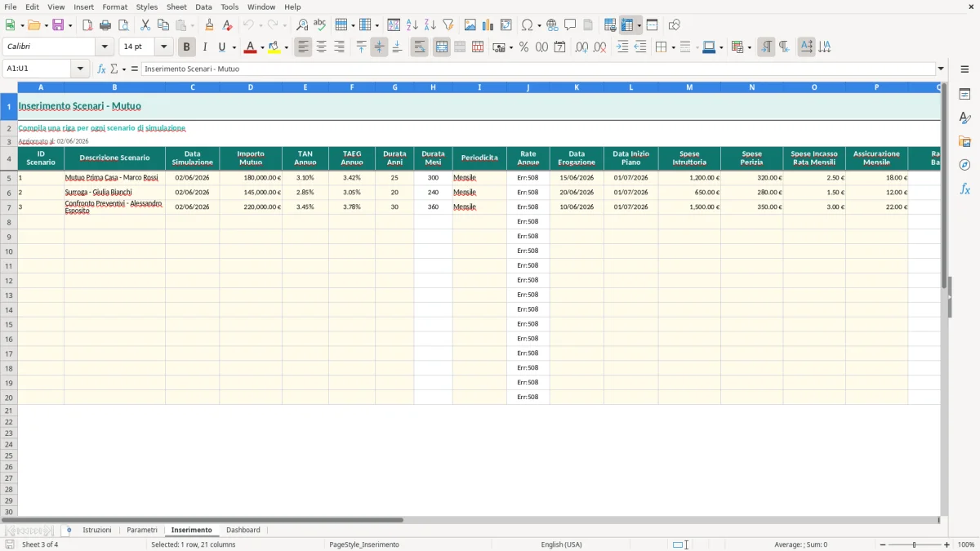Insert an image

pos(470,25)
